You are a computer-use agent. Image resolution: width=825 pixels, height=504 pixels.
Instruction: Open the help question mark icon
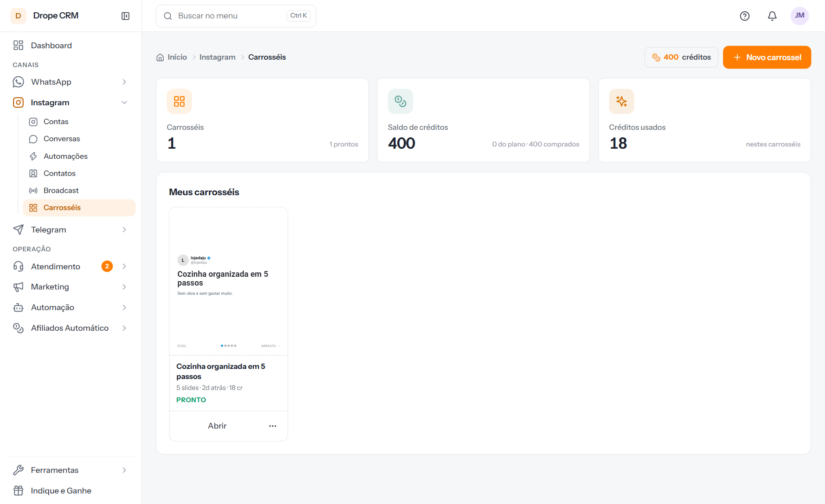(x=745, y=16)
